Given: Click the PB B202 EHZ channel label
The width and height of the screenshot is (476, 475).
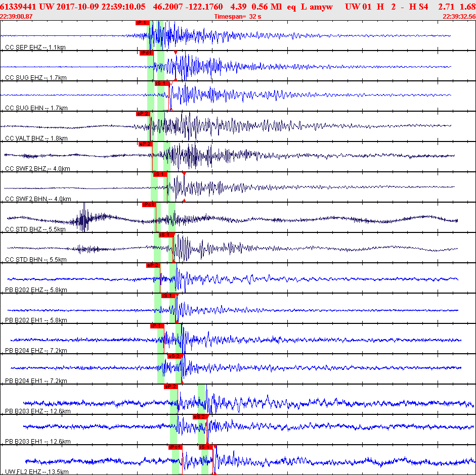Looking at the screenshot, I should pyautogui.click(x=36, y=290).
